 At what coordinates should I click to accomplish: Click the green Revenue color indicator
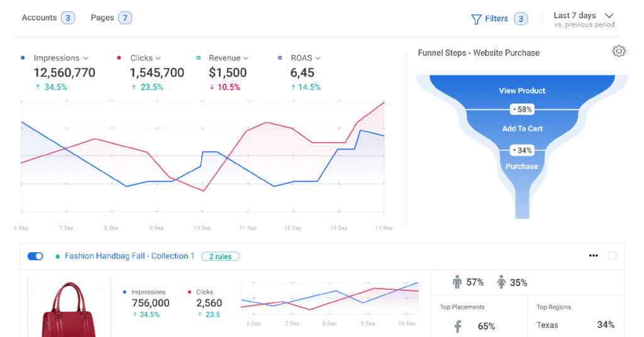point(199,58)
